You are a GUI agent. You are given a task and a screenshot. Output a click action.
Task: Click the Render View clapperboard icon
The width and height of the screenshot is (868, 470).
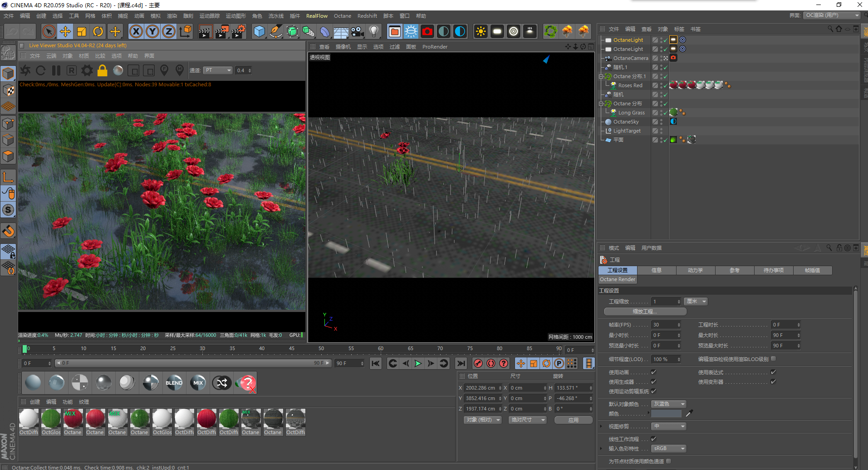(x=205, y=31)
